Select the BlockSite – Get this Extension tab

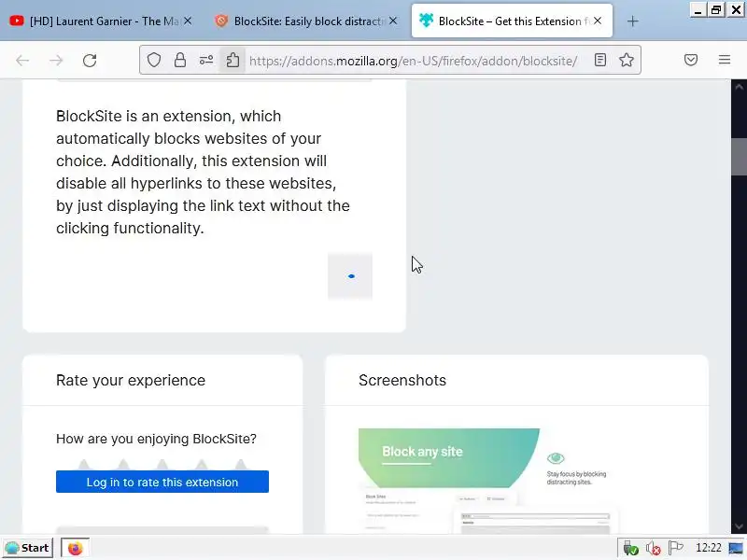(x=512, y=21)
